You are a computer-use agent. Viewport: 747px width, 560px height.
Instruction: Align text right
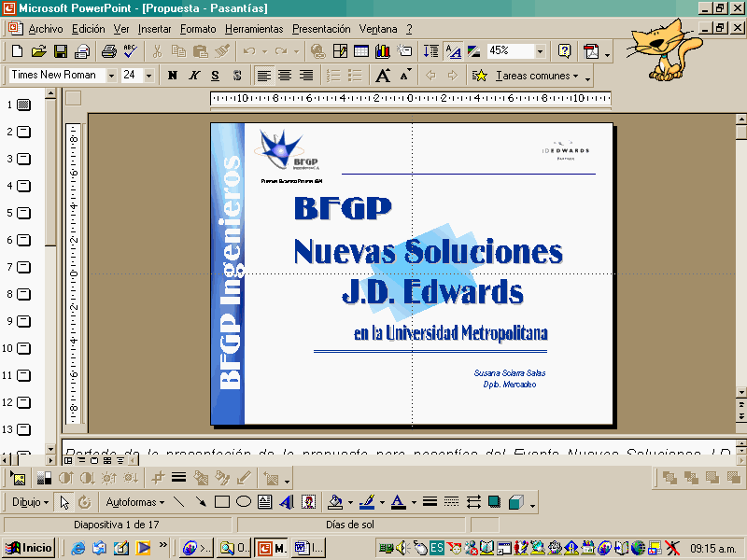click(x=306, y=76)
